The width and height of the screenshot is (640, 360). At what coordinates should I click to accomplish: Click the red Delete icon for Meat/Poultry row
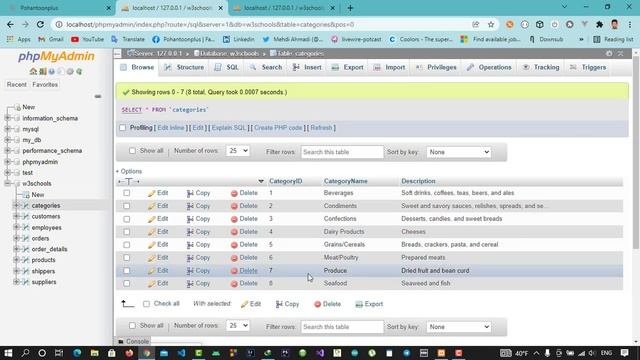point(234,258)
